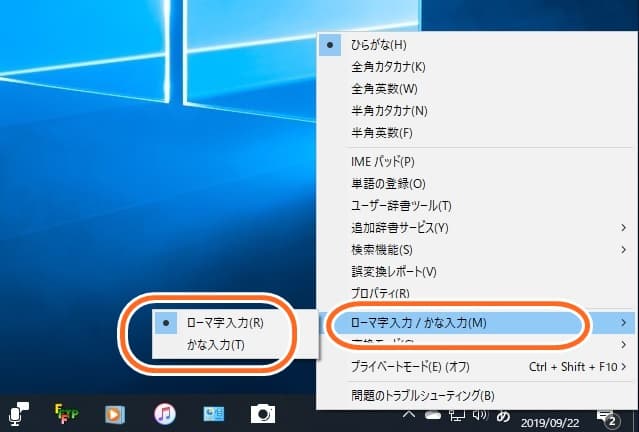
Task: Click the IME あ indicator in tray
Action: tap(503, 417)
